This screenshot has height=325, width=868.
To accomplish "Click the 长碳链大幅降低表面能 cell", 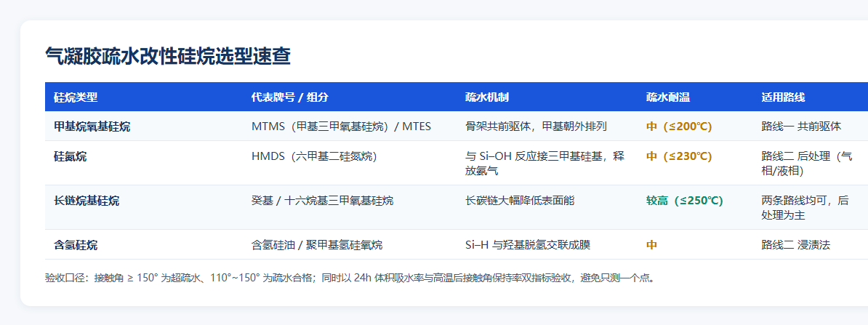I will point(520,201).
